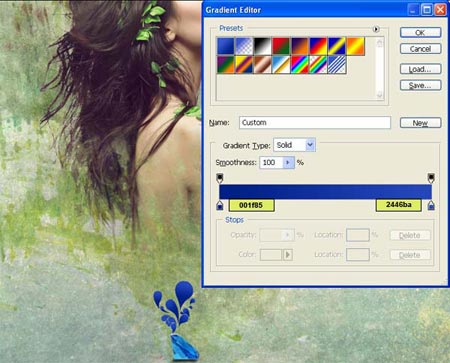Viewport: 450px width, 363px height.
Task: Choose the Transparent Stripes gradient preset
Action: [x=337, y=64]
